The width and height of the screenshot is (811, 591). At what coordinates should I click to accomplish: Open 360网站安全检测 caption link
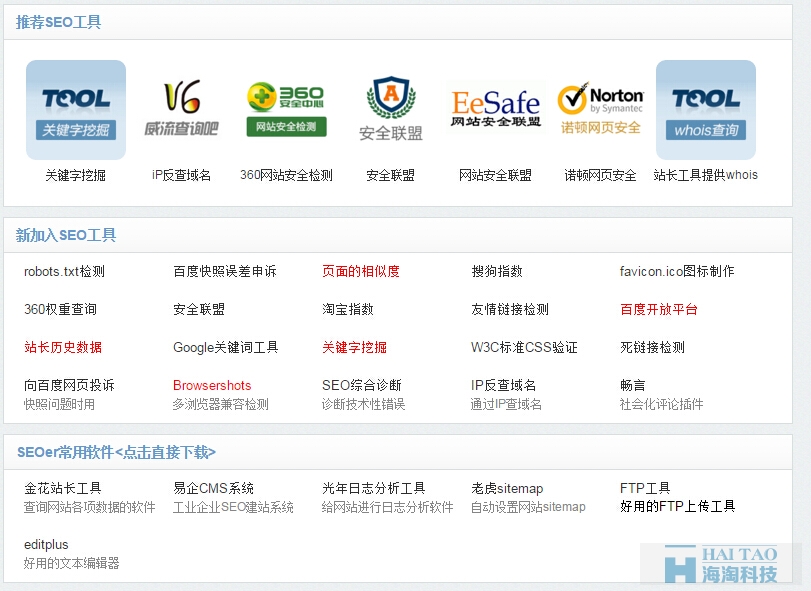pos(286,175)
